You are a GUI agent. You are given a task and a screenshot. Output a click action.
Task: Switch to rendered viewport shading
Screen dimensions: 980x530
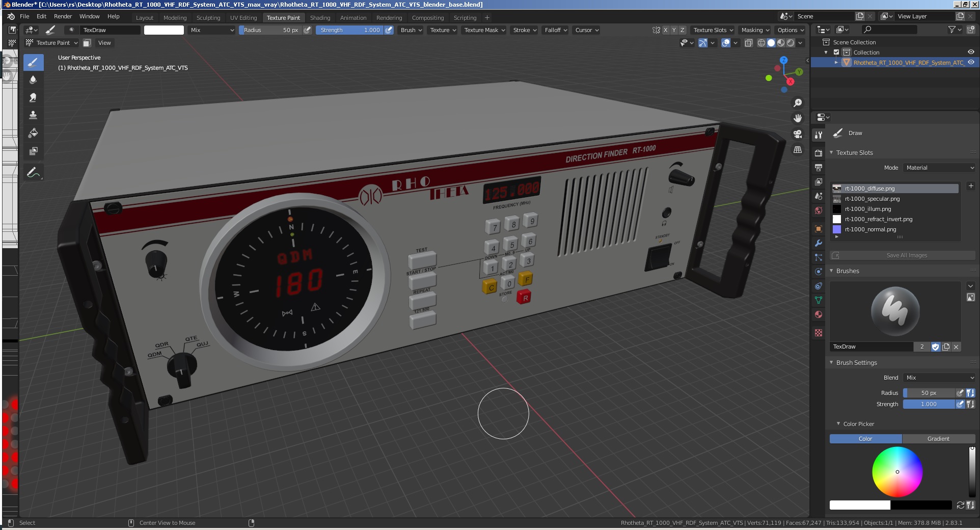click(791, 43)
